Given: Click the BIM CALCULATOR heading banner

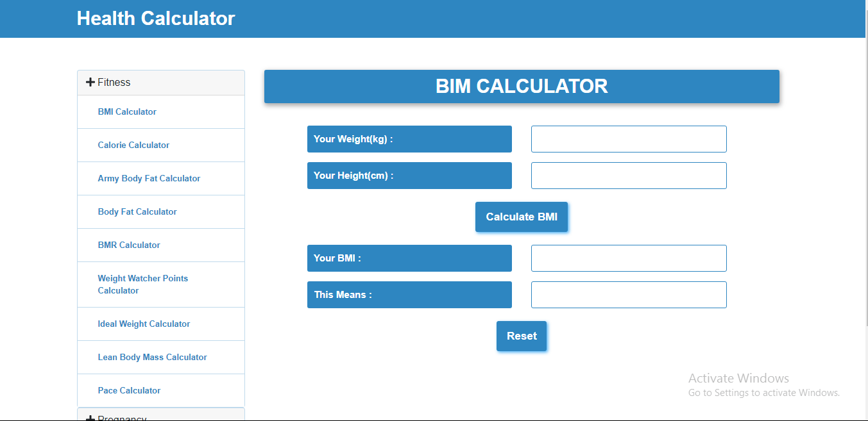Looking at the screenshot, I should point(522,87).
